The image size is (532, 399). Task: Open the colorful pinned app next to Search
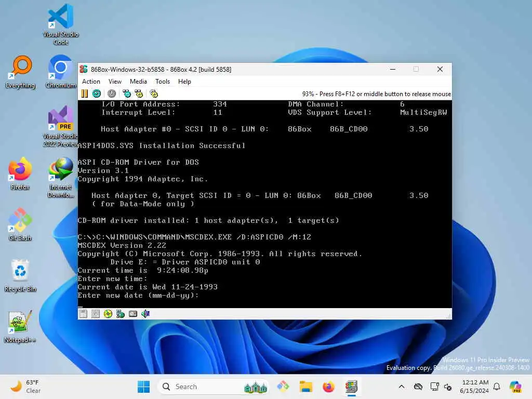283,387
